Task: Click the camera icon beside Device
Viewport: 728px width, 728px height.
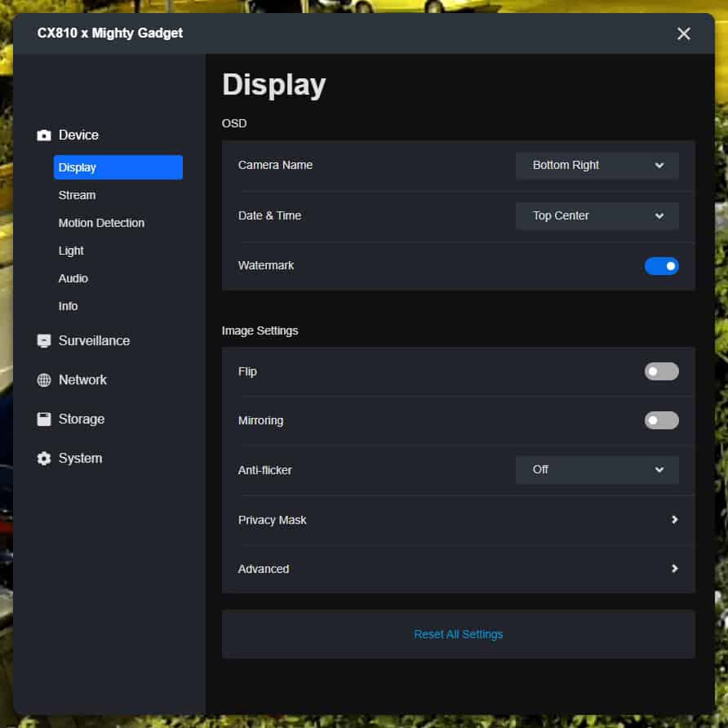Action: click(x=44, y=135)
